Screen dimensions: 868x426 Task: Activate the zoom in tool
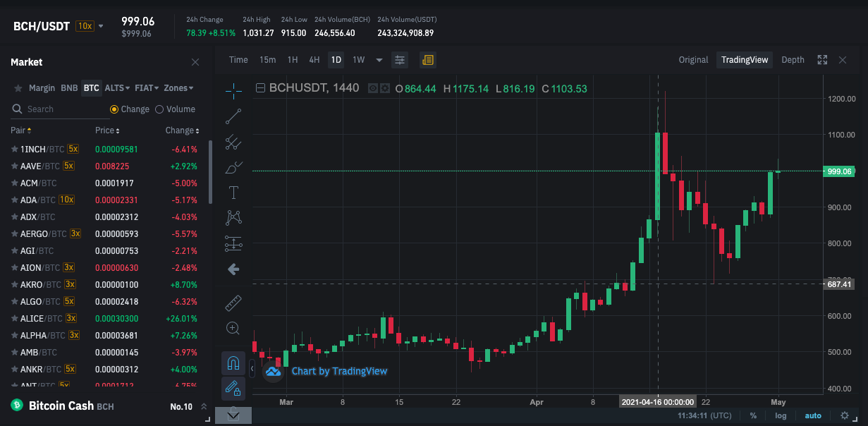pos(233,328)
